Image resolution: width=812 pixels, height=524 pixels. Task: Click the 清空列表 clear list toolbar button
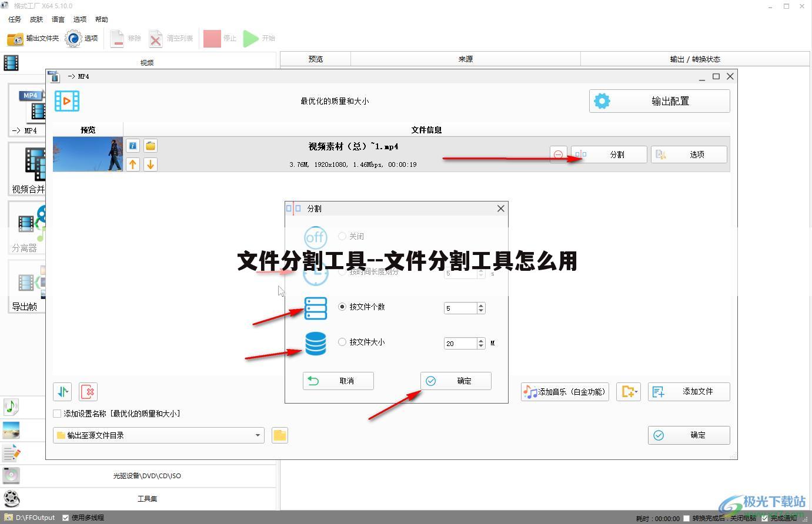171,39
